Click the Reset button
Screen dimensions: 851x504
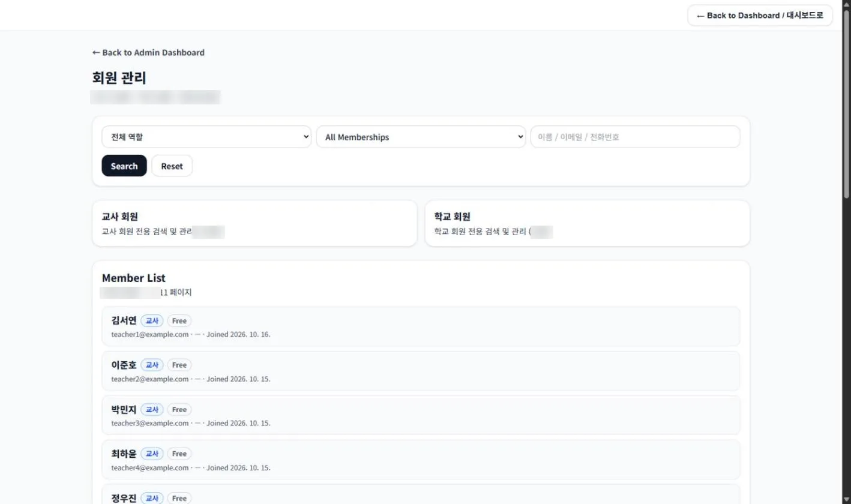pos(172,166)
